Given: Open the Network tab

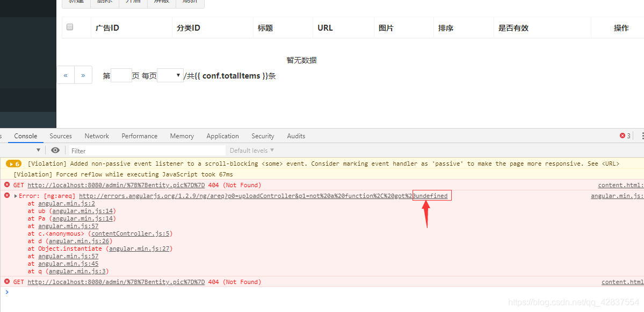Looking at the screenshot, I should pyautogui.click(x=97, y=136).
